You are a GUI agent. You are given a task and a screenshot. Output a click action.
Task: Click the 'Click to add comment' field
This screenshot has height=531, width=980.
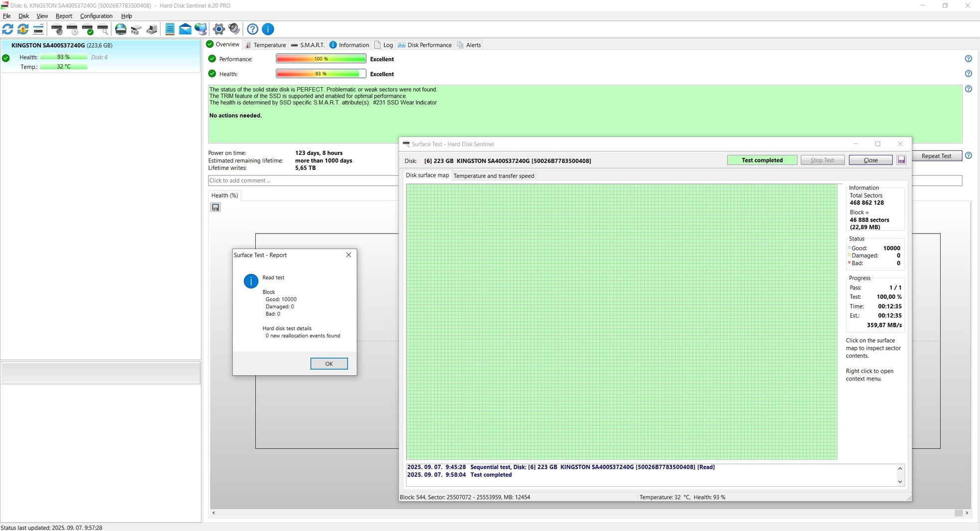click(303, 180)
